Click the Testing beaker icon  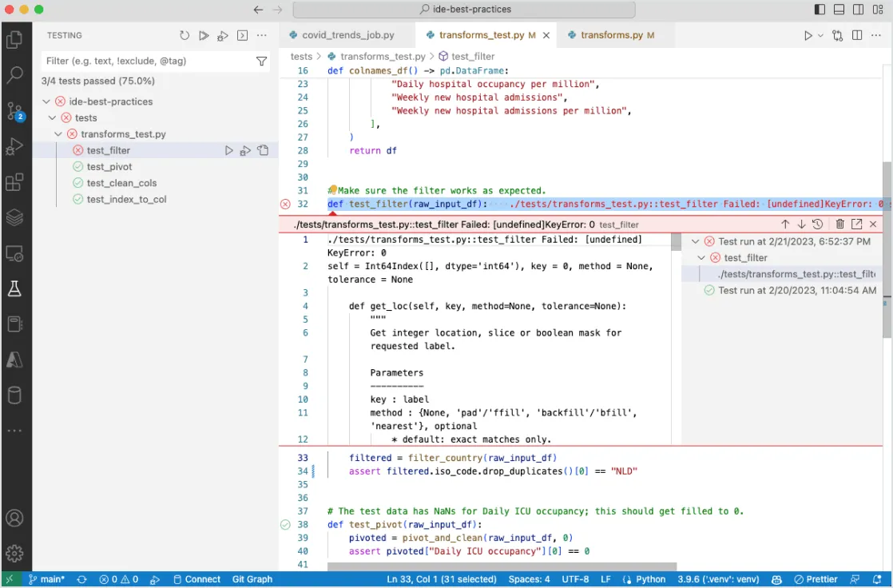(x=14, y=288)
